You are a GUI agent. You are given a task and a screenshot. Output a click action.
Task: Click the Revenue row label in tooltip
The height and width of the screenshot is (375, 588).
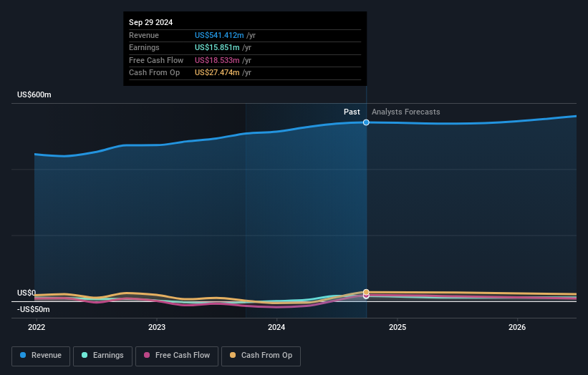coord(144,35)
